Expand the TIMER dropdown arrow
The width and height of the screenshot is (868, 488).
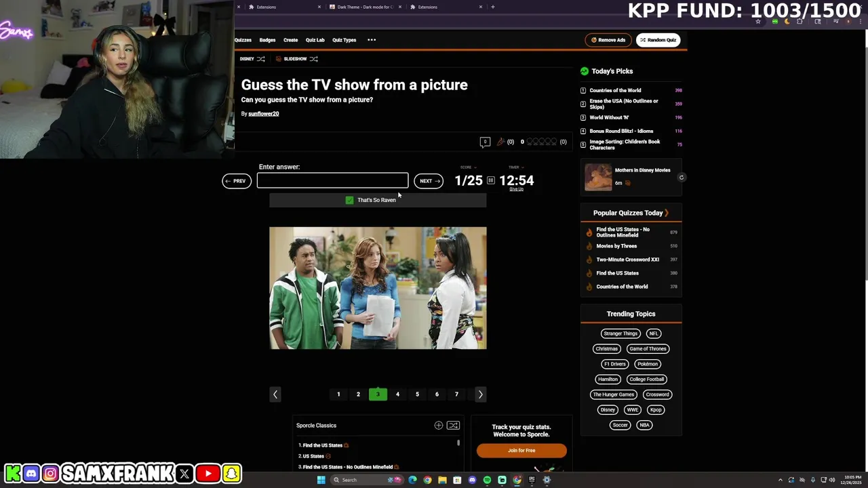[x=522, y=167]
